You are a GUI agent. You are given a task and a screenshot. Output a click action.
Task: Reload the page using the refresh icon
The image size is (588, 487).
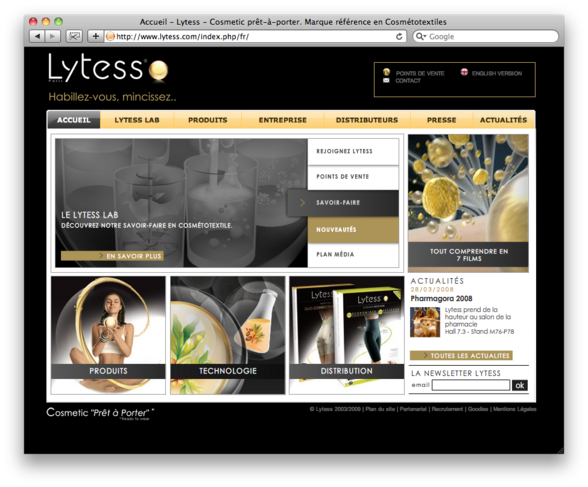tap(399, 36)
